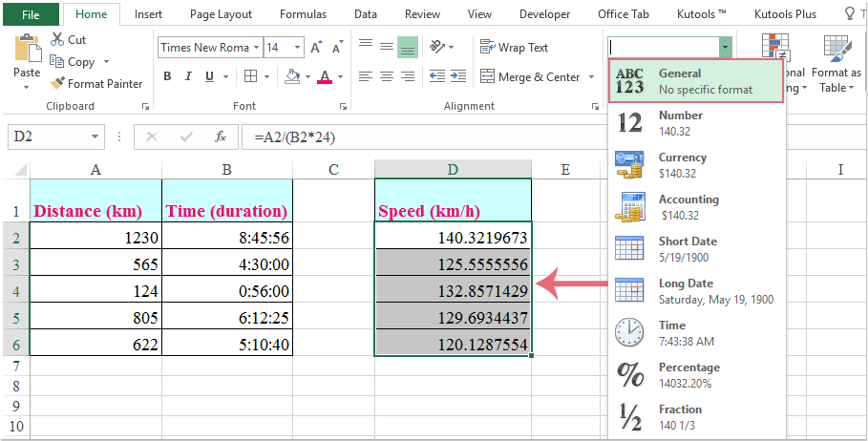Click the Fill Color paint bucket

(x=292, y=76)
